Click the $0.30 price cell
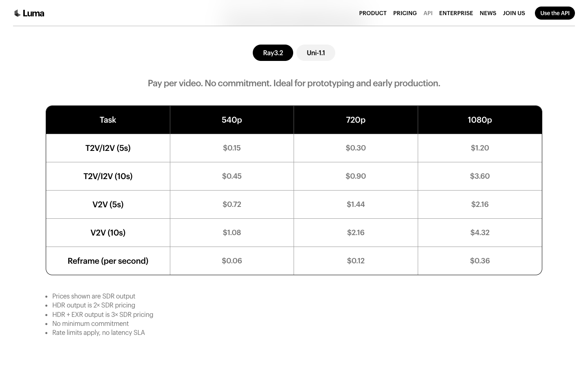Screen dimensions: 588x368 pyautogui.click(x=356, y=148)
